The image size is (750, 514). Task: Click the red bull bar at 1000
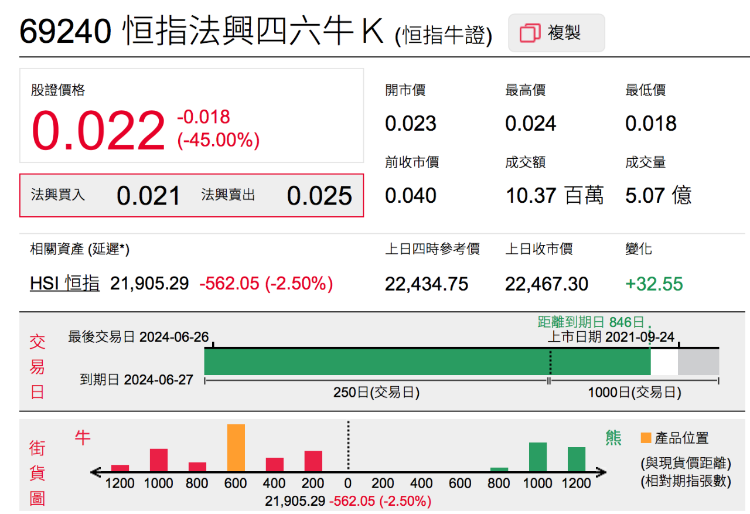[158, 460]
